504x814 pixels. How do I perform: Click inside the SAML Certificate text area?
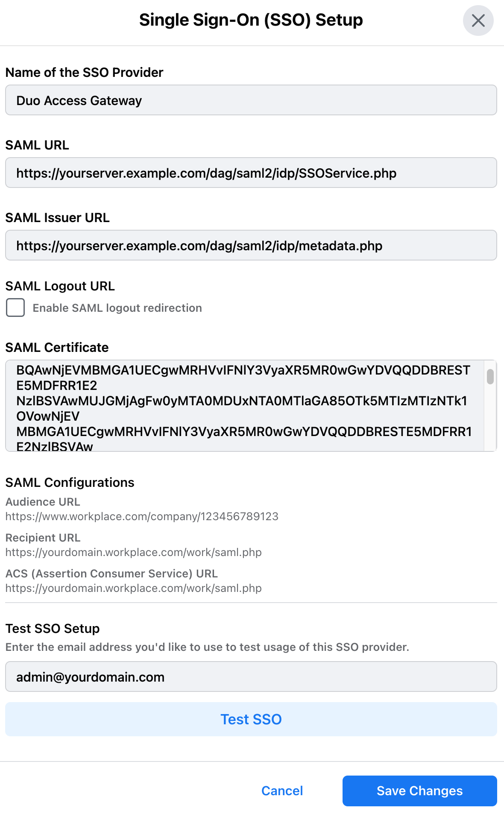tap(243, 406)
